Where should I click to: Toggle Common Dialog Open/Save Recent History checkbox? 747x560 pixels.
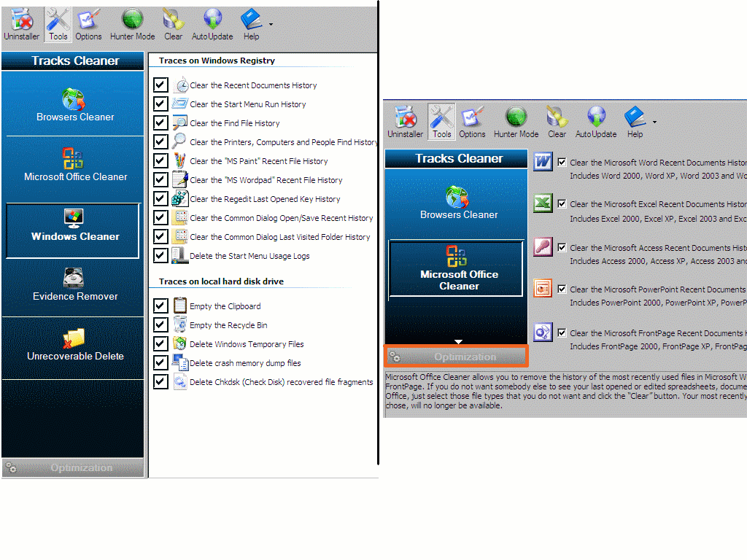pyautogui.click(x=160, y=217)
